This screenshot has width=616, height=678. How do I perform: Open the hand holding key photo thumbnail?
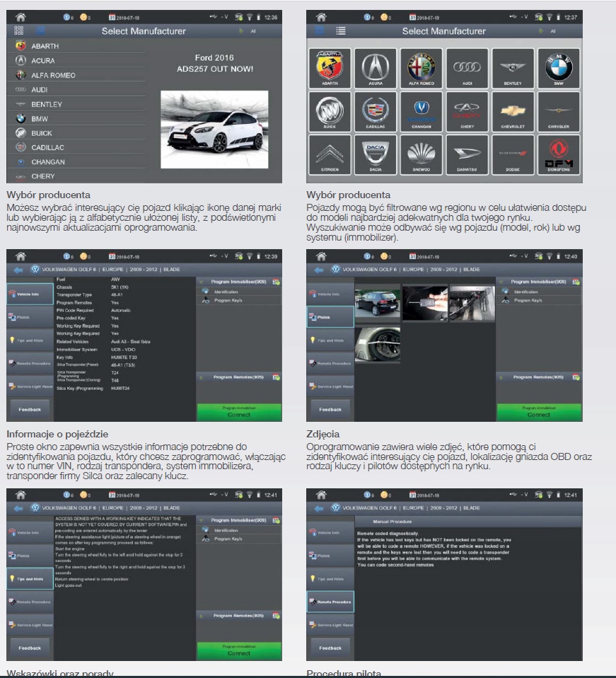tap(424, 303)
